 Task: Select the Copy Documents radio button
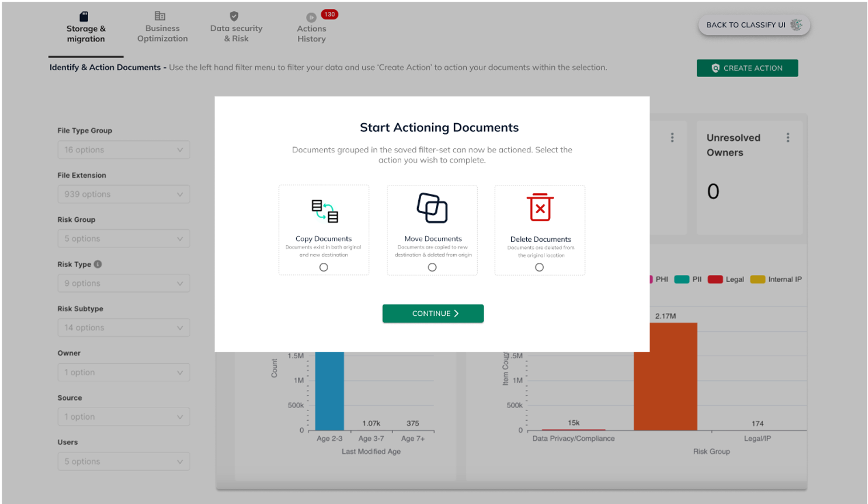click(324, 267)
